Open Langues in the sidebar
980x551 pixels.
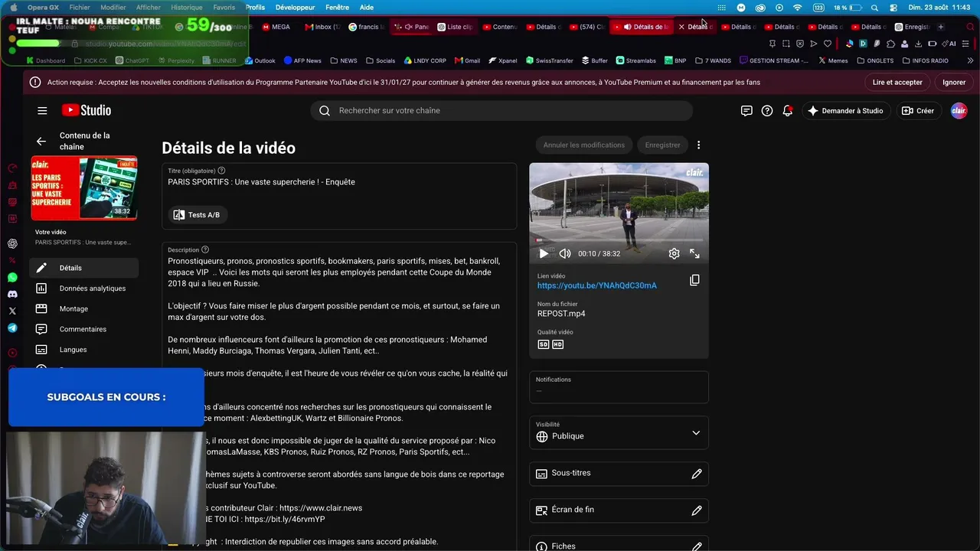click(x=84, y=350)
